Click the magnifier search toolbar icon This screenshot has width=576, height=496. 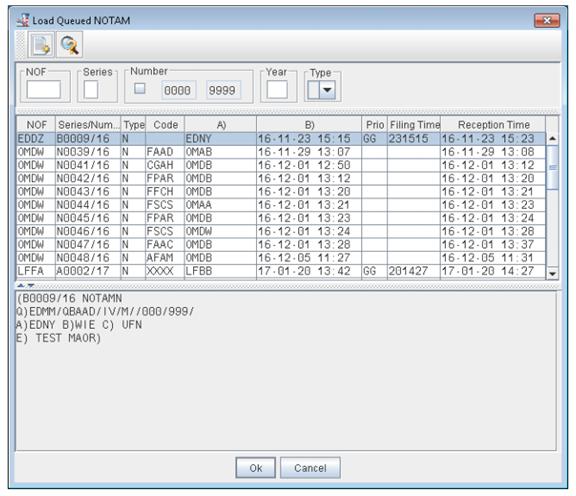click(x=70, y=45)
